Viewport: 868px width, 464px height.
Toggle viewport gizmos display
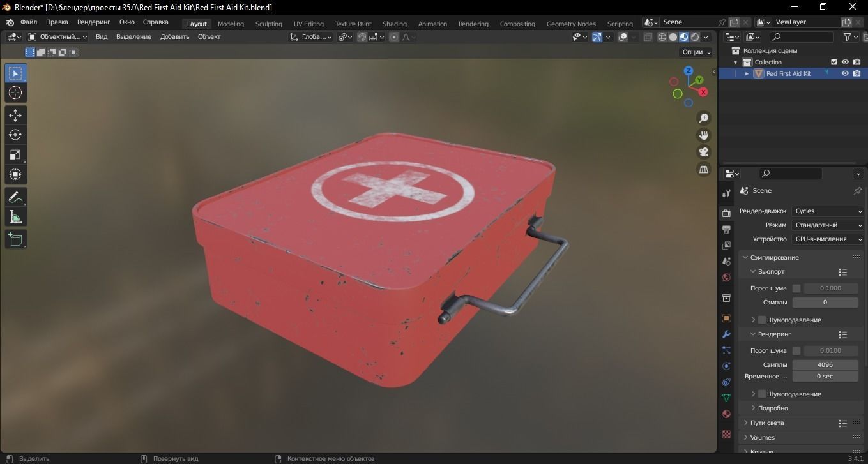point(597,37)
